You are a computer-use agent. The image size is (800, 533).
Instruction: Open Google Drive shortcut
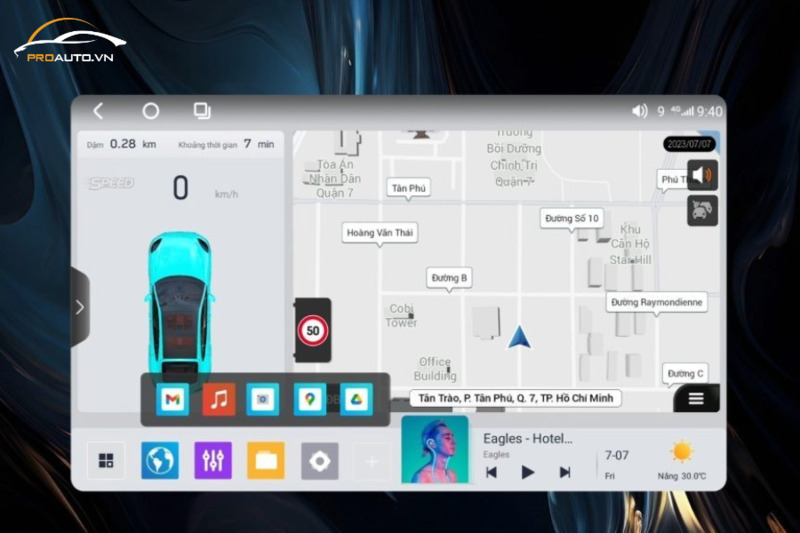pyautogui.click(x=356, y=400)
